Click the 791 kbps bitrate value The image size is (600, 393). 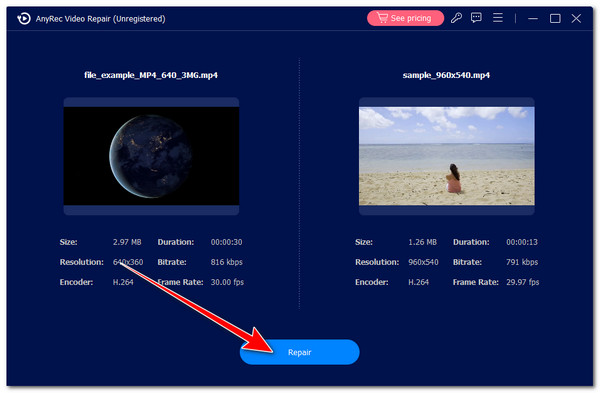[x=522, y=262]
